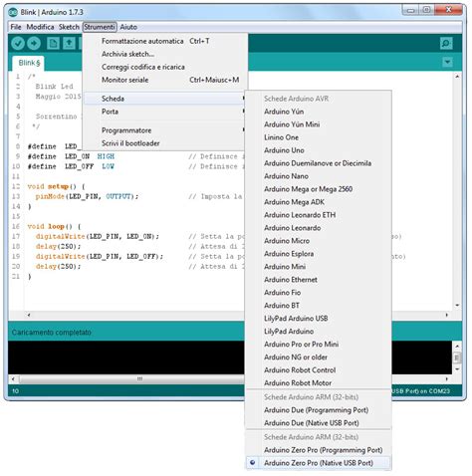The image size is (472, 476).
Task: Select Arduino Esplora board
Action: 319,254
